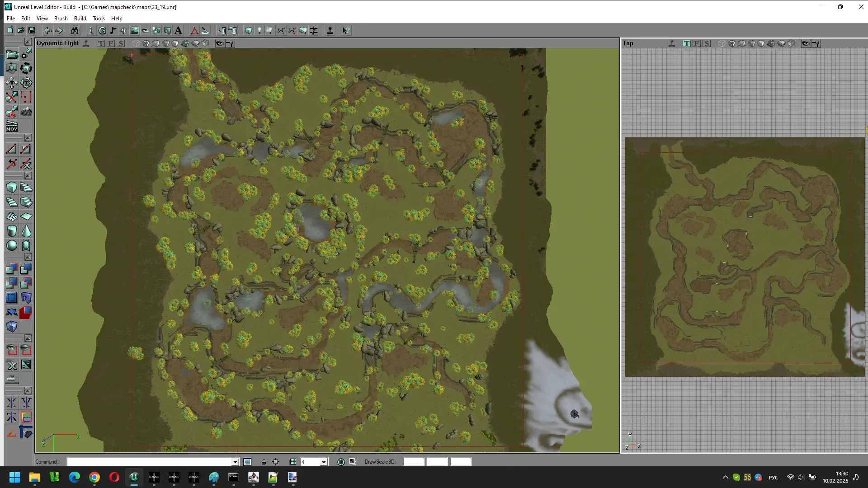Image resolution: width=868 pixels, height=488 pixels.
Task: Collapse the camera tools group arrow
Action: coord(28,42)
